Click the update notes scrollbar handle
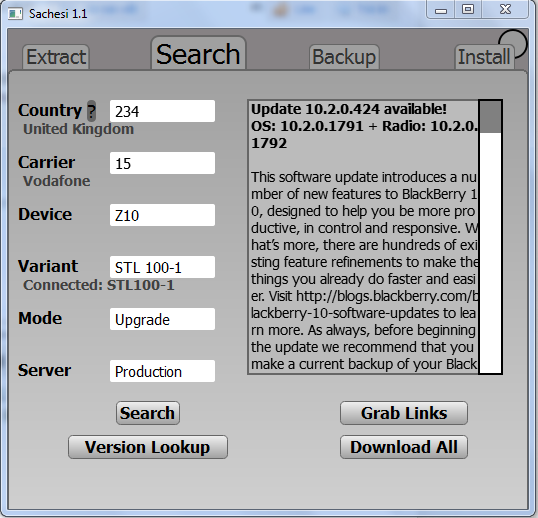This screenshot has height=518, width=538. point(490,116)
